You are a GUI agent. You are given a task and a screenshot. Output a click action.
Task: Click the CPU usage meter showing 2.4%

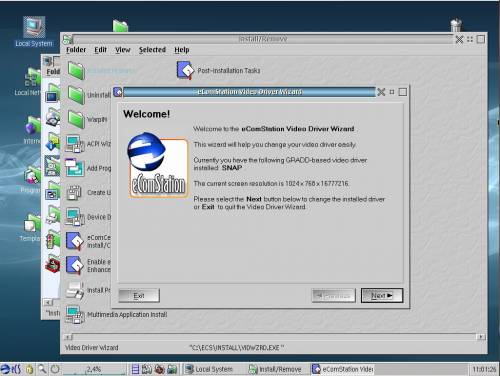94,369
